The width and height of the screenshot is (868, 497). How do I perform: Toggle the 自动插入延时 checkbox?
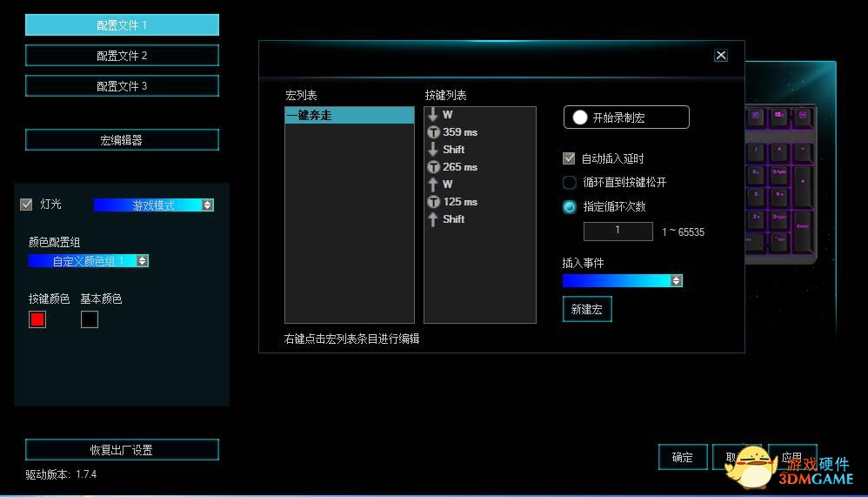pyautogui.click(x=570, y=158)
